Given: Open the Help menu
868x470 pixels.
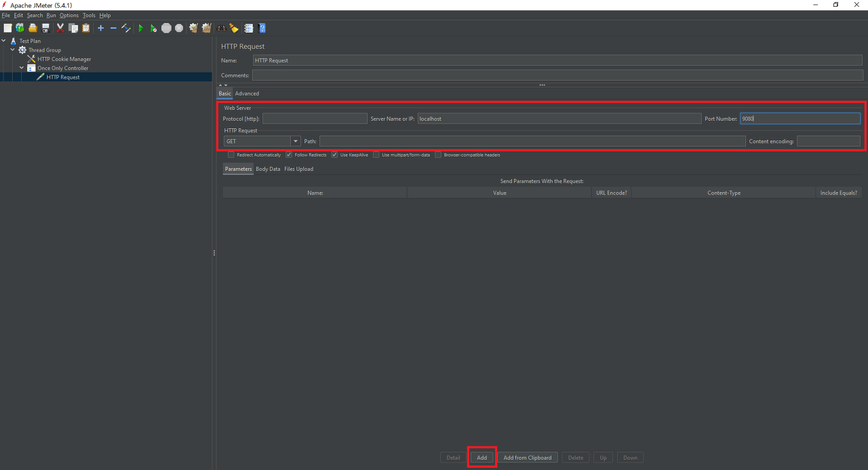Looking at the screenshot, I should 105,15.
